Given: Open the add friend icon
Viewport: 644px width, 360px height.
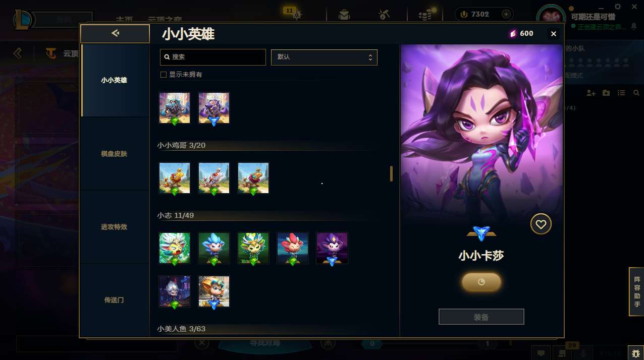Looking at the screenshot, I should [x=591, y=93].
